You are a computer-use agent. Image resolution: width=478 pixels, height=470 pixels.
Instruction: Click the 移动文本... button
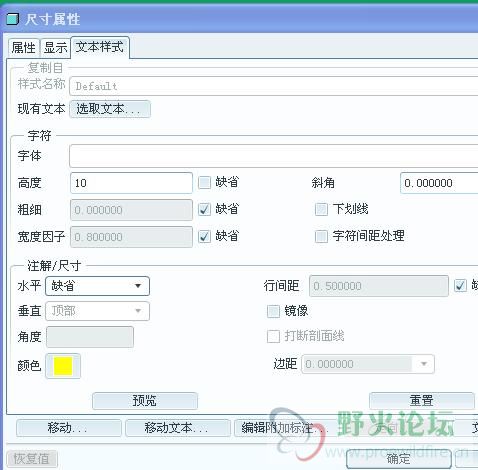pos(178,428)
